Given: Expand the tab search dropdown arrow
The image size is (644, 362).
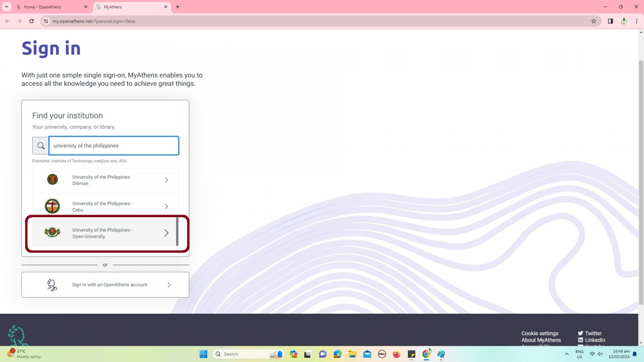Looking at the screenshot, I should click(6, 7).
